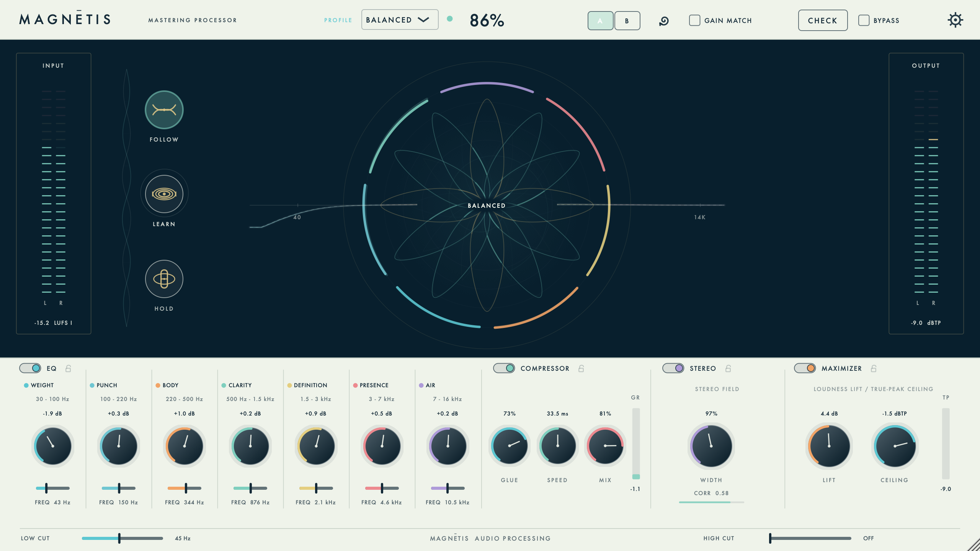Adjust the Air frequency slider
The image size is (980, 551).
click(448, 488)
